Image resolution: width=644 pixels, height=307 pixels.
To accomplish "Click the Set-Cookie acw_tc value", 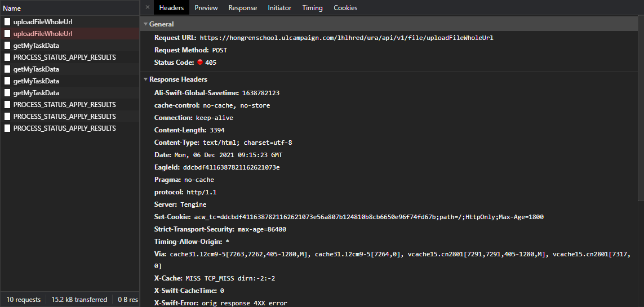I will (369, 217).
